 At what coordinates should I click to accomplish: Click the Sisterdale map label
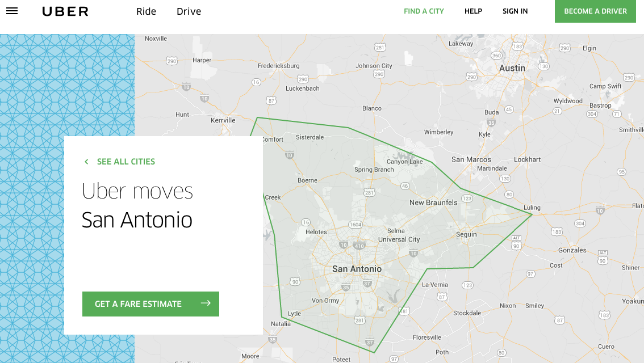point(310,137)
